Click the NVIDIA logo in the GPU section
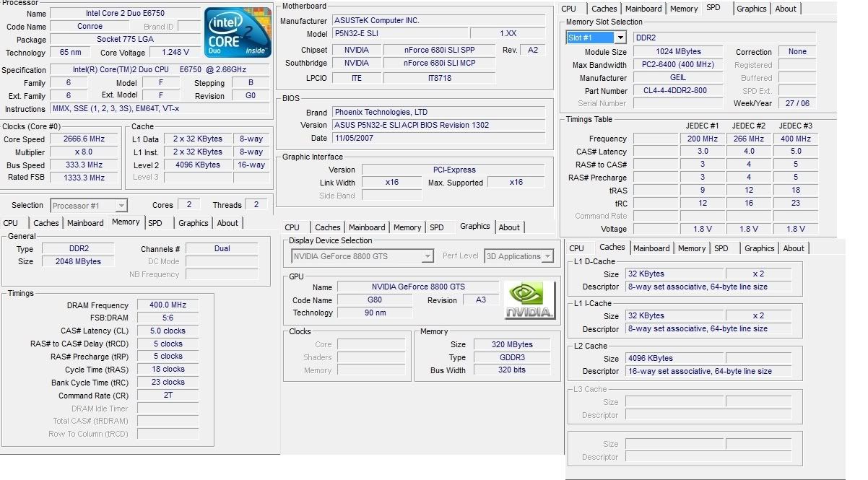 click(x=529, y=300)
